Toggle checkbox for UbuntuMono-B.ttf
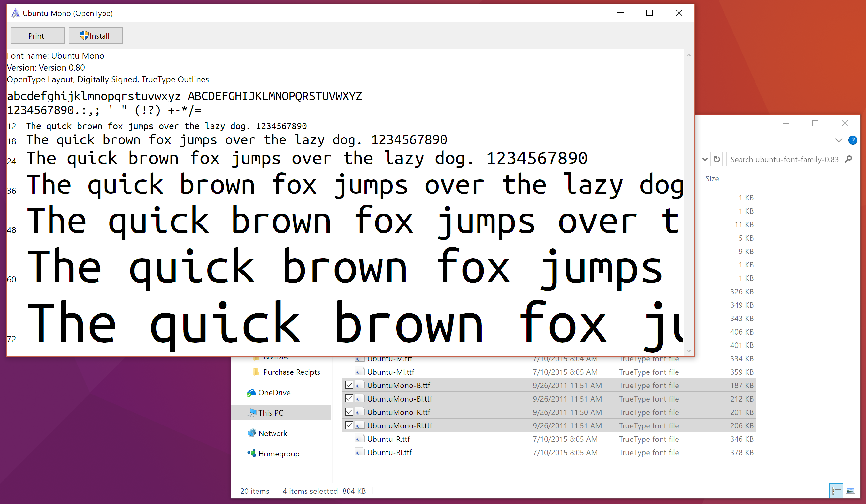 pyautogui.click(x=349, y=385)
